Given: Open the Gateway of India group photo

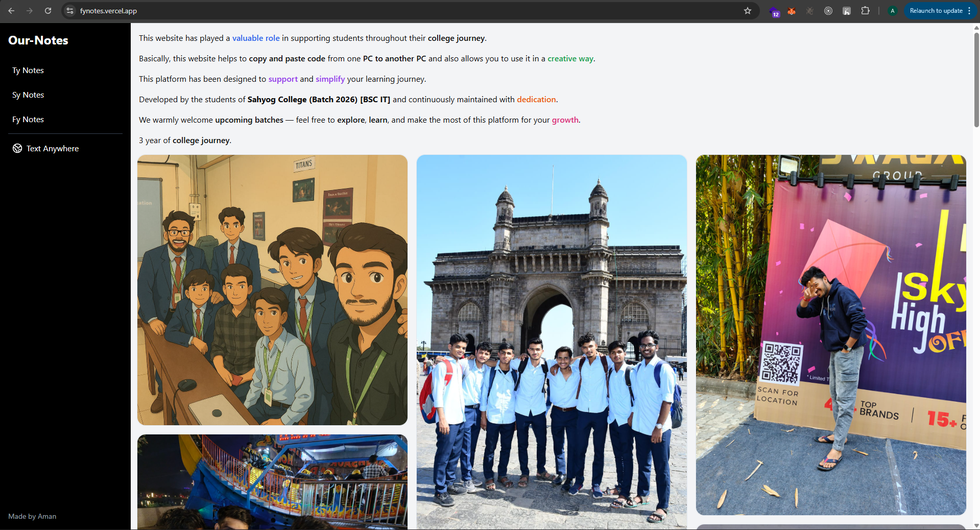Looking at the screenshot, I should coord(552,341).
